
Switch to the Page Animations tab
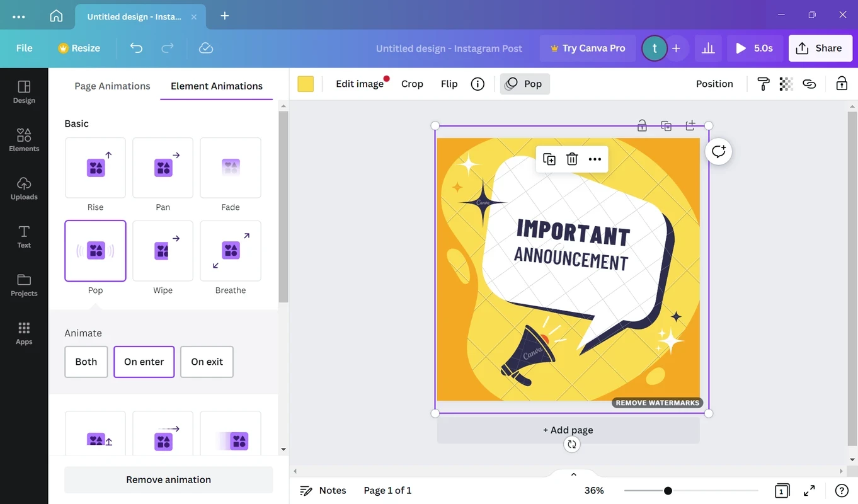coord(112,86)
